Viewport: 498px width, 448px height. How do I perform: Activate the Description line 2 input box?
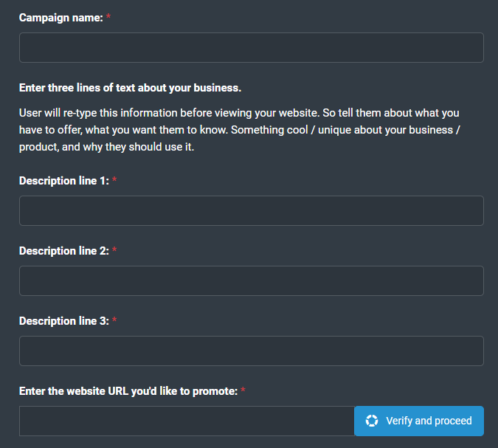click(252, 281)
